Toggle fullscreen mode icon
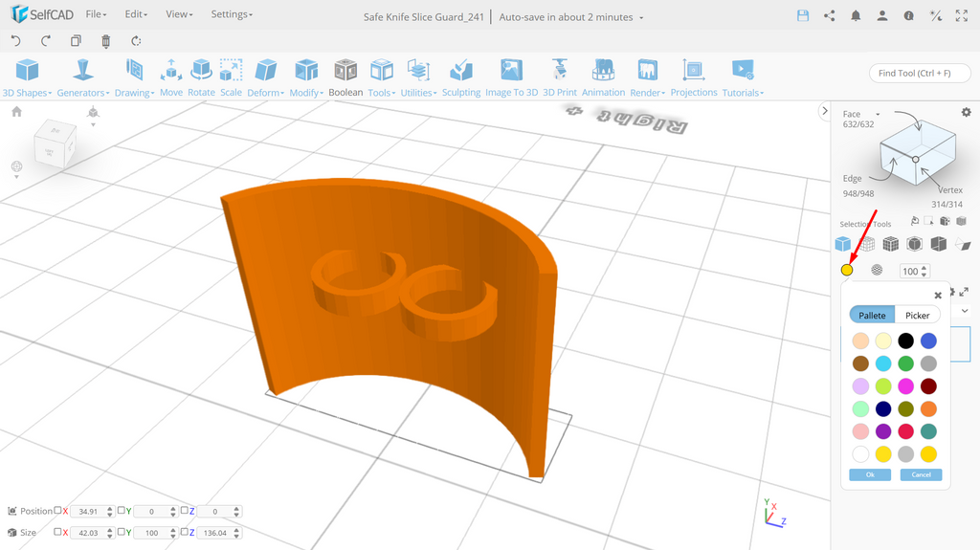The height and width of the screenshot is (550, 980). coord(962,16)
